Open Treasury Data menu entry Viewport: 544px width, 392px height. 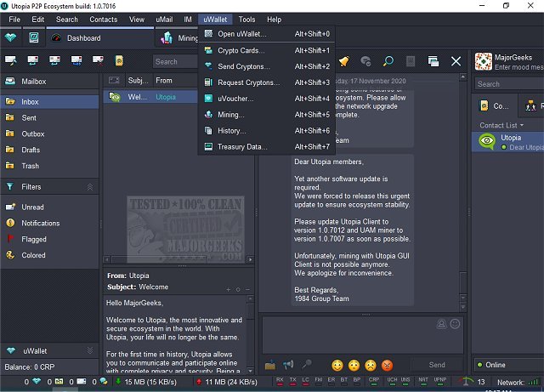click(266, 146)
